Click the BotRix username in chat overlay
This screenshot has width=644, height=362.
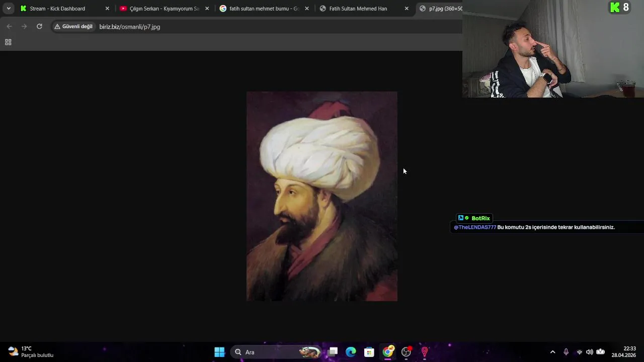[x=480, y=218]
